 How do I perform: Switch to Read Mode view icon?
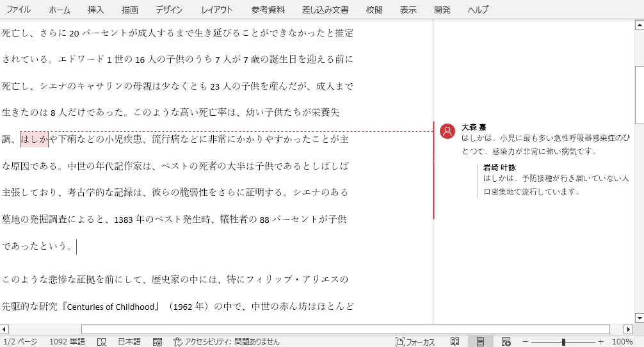[455, 342]
